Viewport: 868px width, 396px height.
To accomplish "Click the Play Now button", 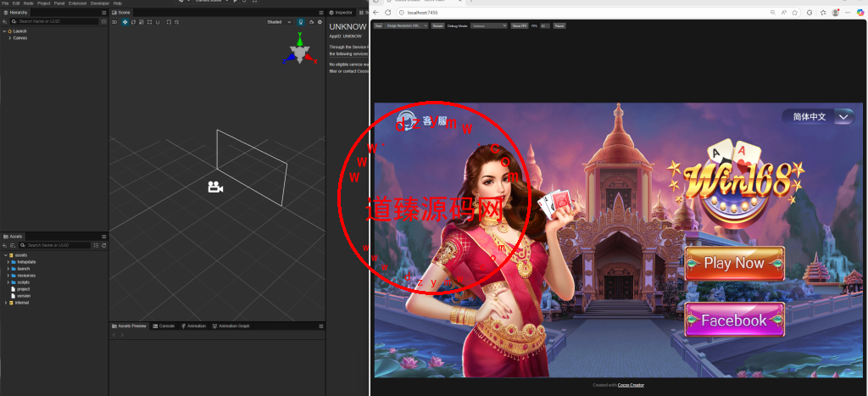I will click(735, 264).
